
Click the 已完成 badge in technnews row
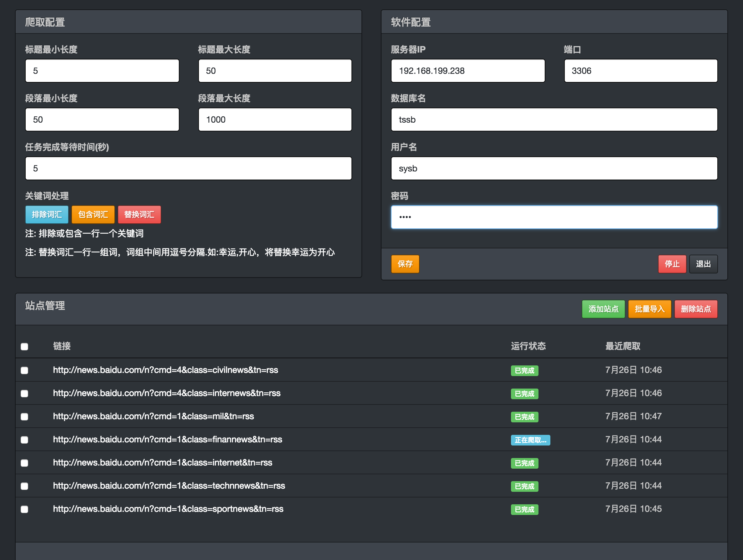tap(524, 486)
